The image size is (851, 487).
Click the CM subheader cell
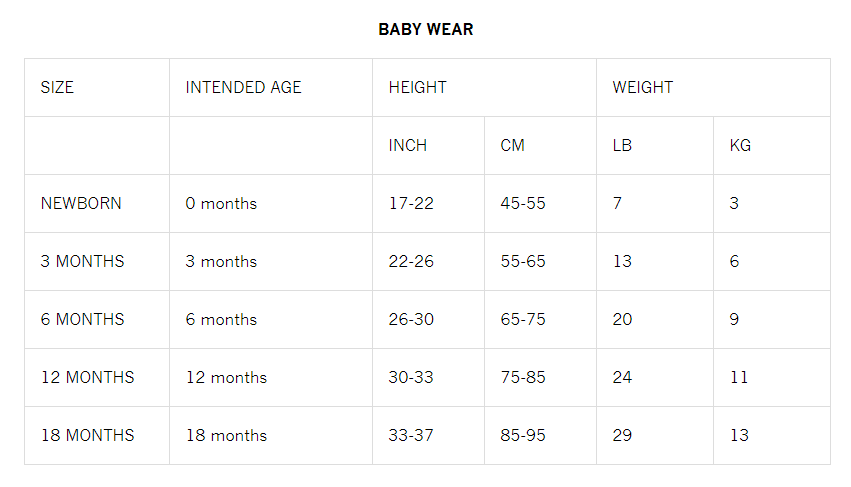coord(512,146)
